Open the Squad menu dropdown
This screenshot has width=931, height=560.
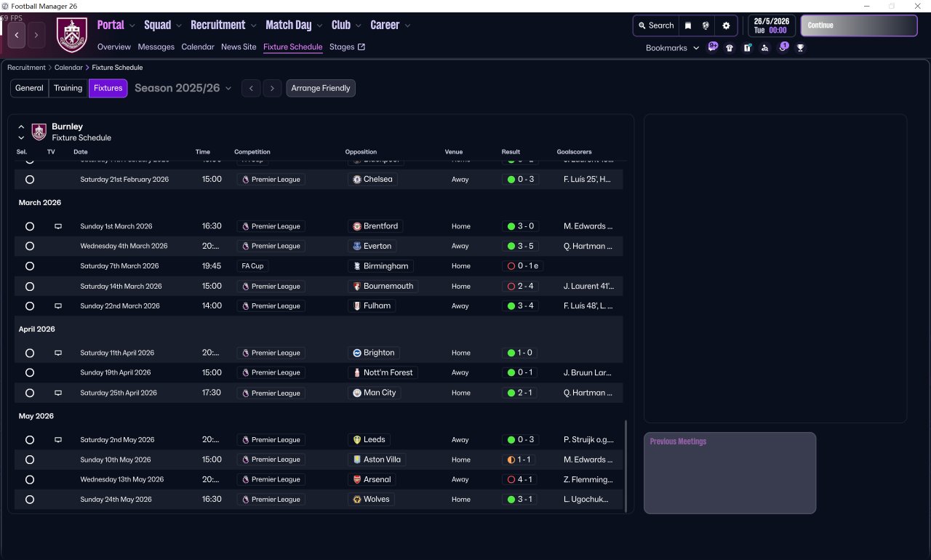[163, 25]
